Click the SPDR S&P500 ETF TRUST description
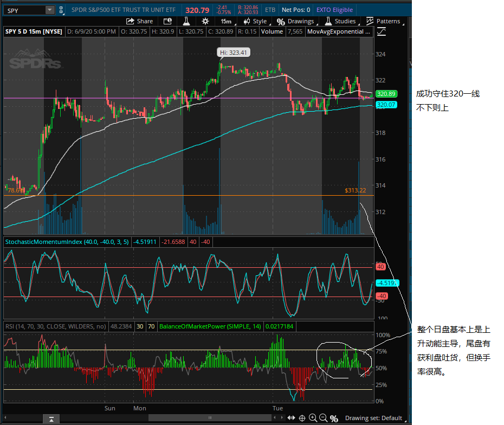The height and width of the screenshot is (425, 504). tap(124, 10)
